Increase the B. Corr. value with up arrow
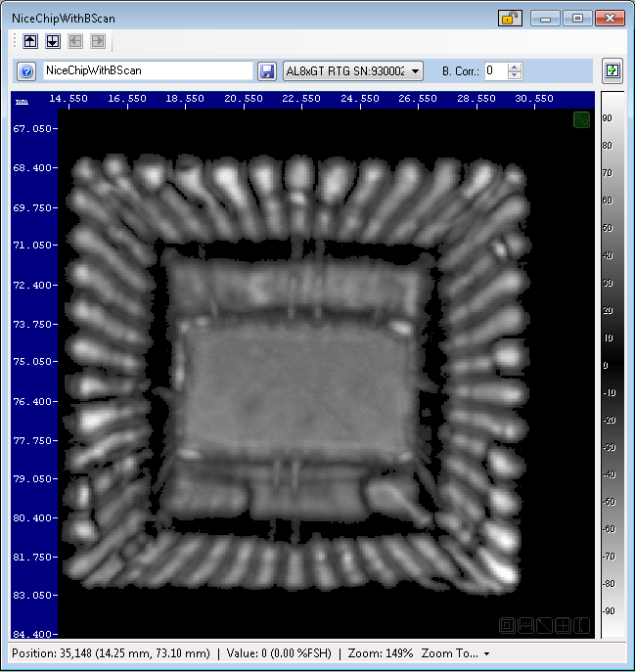Viewport: 635px width, 672px height. [x=516, y=67]
